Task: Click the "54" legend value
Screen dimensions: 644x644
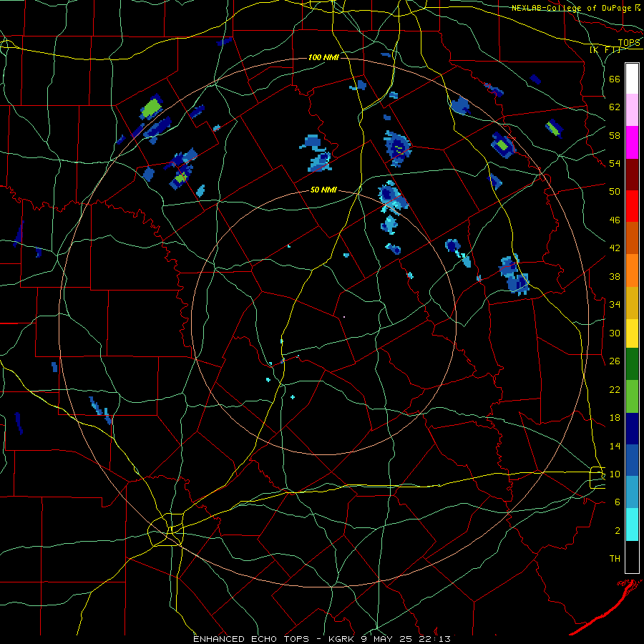Action: pos(615,163)
